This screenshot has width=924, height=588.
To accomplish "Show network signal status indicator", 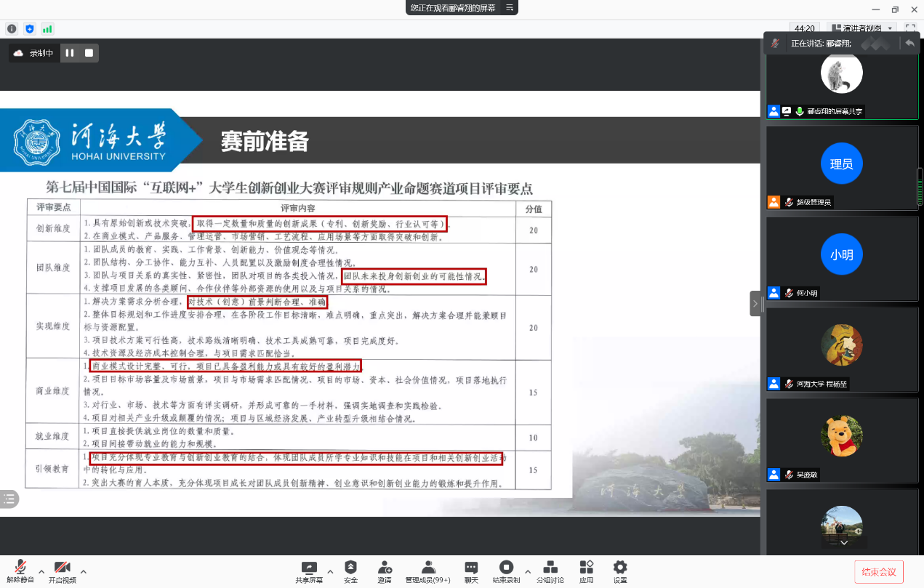I will click(47, 29).
